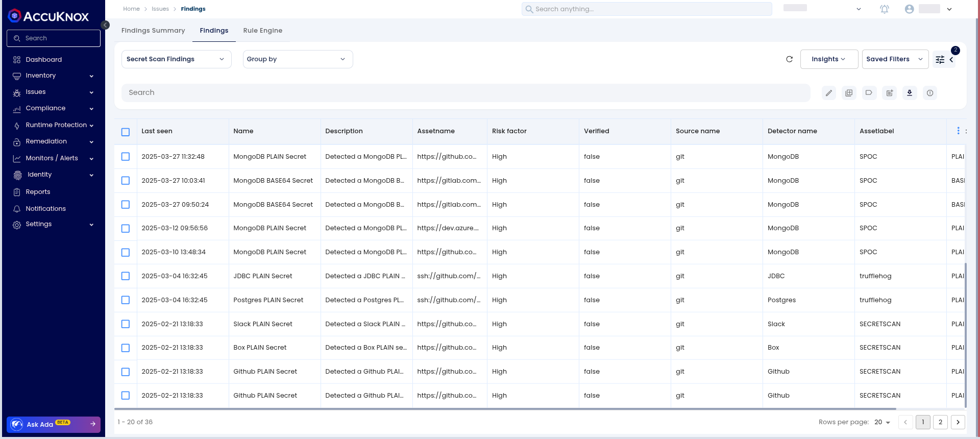Focus the sidebar Search field
Viewport: 980px width, 439px height.
click(x=54, y=38)
